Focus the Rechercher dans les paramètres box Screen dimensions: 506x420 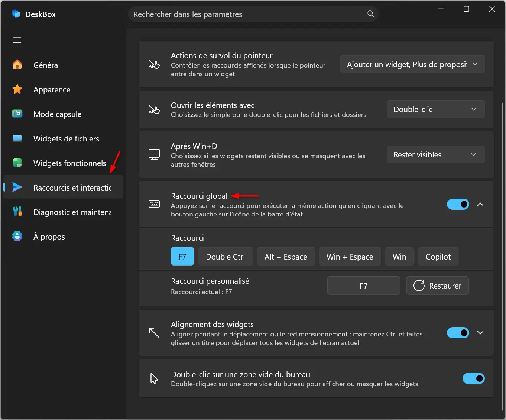pos(253,14)
